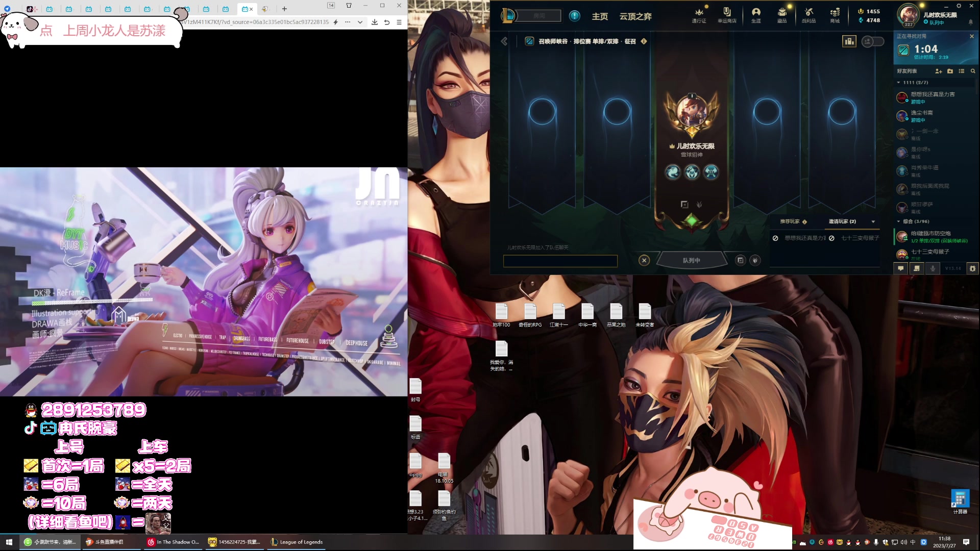Close the active browser tab
Viewport: 980px width, 551px height.
pyautogui.click(x=251, y=9)
